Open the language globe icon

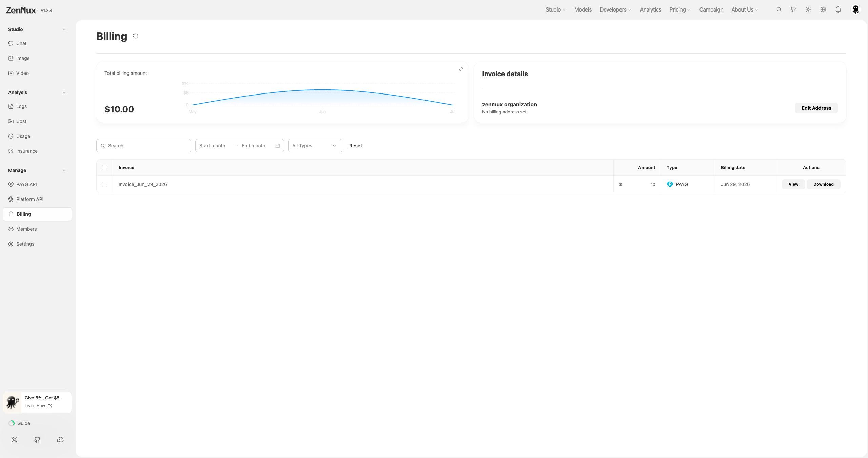click(823, 9)
